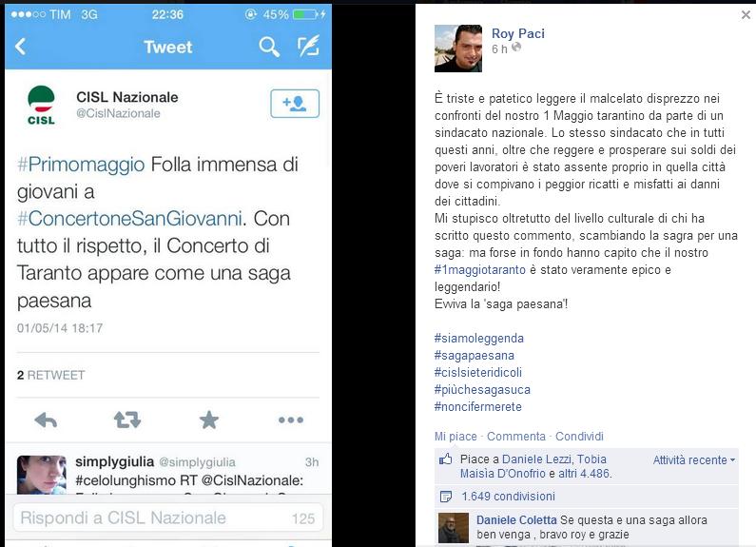The width and height of the screenshot is (756, 547).
Task: Open search with the magnifier icon
Action: pyautogui.click(x=268, y=47)
